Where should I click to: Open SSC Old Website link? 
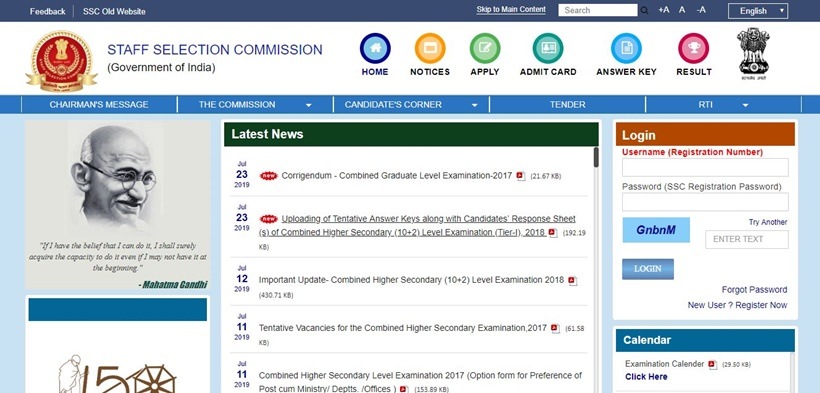114,12
